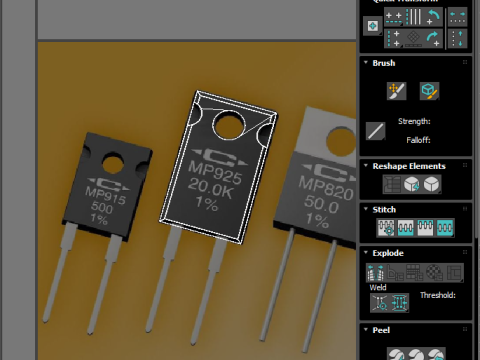Click the Set Pivot quick transform icon

[x=372, y=26]
